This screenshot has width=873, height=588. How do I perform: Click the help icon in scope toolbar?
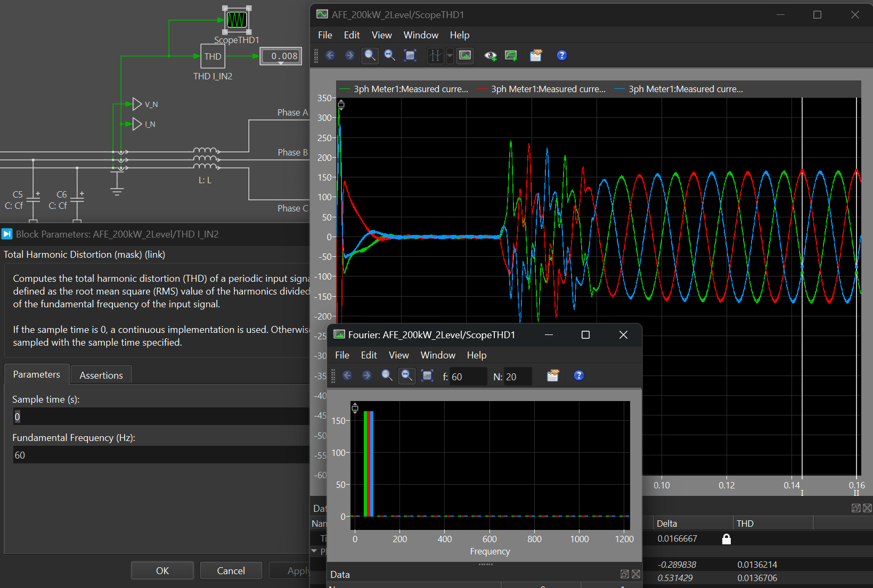(561, 55)
